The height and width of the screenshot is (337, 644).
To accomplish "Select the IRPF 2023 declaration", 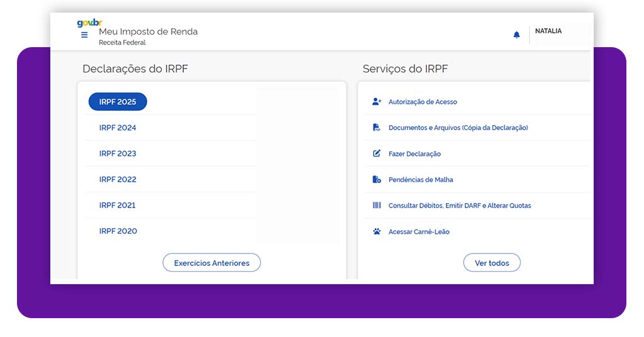I will 118,153.
